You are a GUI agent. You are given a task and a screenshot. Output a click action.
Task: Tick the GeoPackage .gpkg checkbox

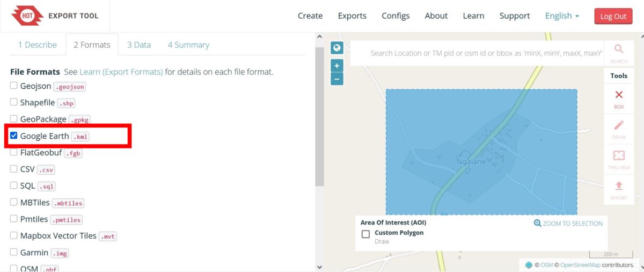point(14,119)
